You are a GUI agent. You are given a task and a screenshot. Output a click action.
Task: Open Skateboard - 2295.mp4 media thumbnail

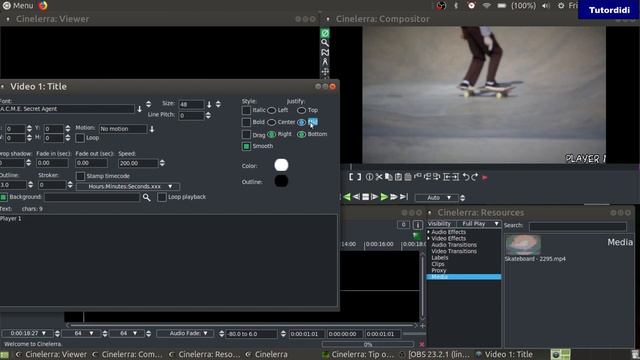523,245
